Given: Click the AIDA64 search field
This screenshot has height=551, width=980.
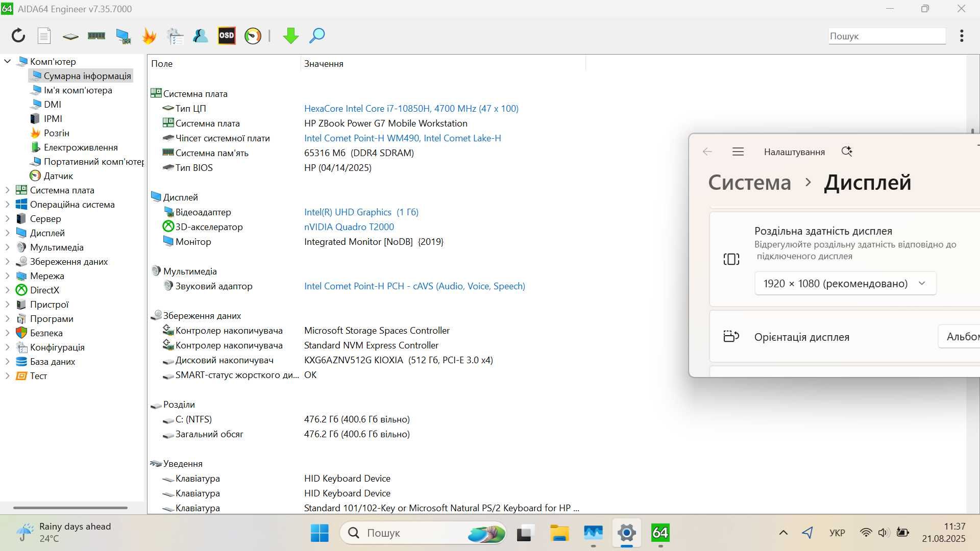Looking at the screenshot, I should click(x=887, y=36).
